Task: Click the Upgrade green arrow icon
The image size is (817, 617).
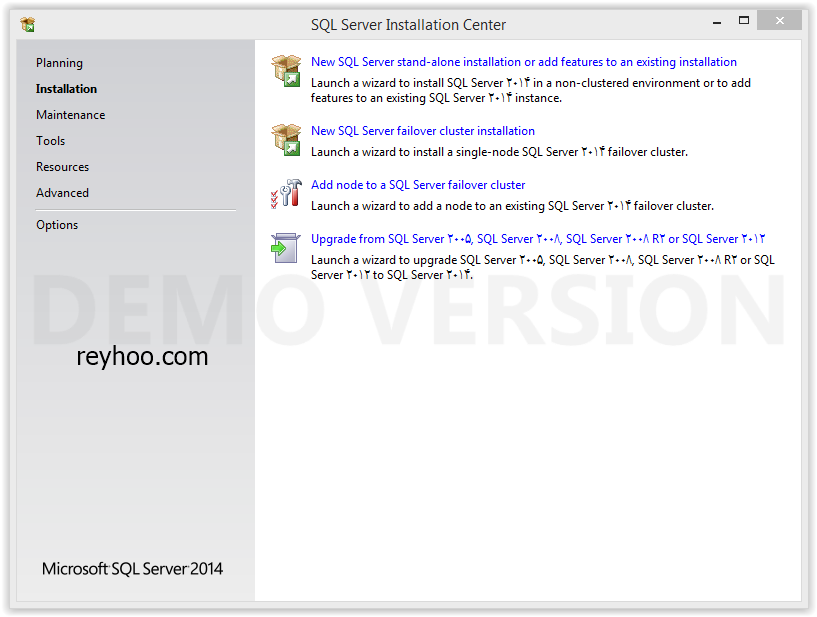Action: [x=286, y=248]
